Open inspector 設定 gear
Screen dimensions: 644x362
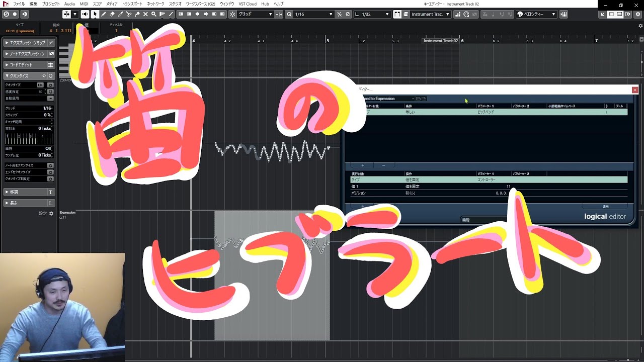click(51, 214)
